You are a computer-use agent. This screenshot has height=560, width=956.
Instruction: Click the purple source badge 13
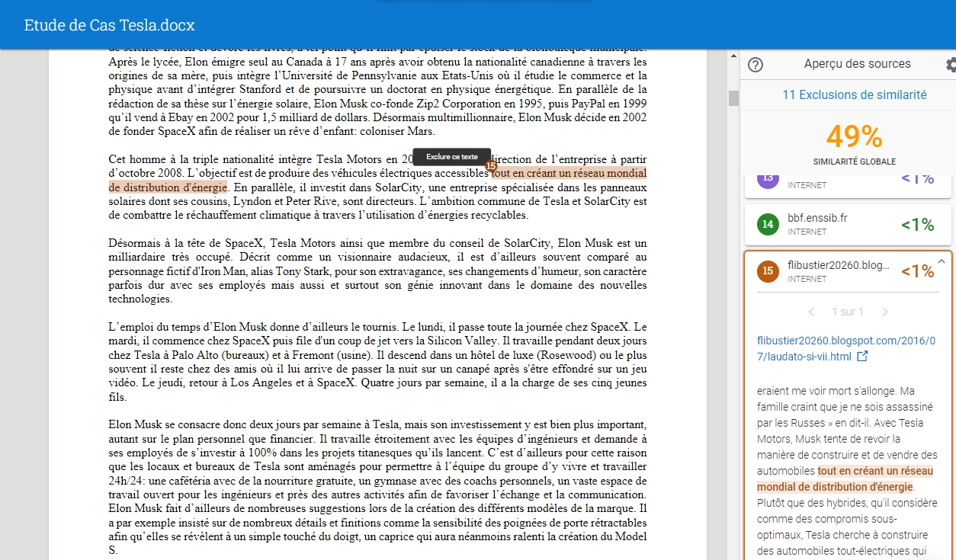click(x=768, y=178)
